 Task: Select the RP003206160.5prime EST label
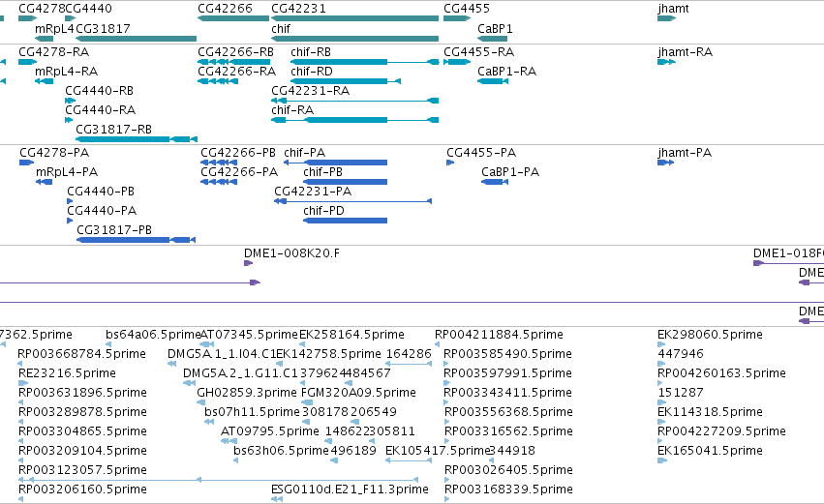coord(82,489)
